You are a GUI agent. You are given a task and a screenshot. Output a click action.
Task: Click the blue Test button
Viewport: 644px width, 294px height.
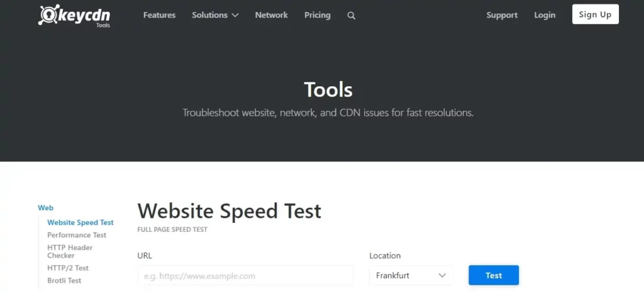tap(493, 275)
